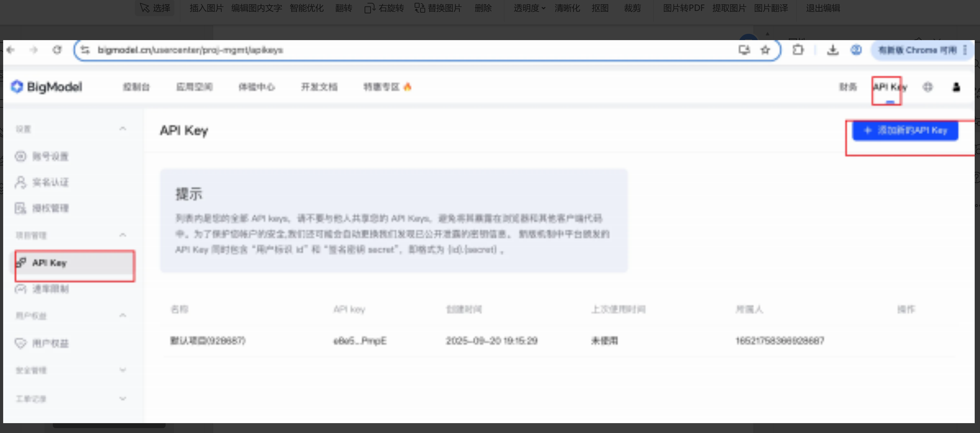Viewport: 980px width, 433px height.
Task: Click 图片转PDF toolbar option
Action: click(x=683, y=8)
